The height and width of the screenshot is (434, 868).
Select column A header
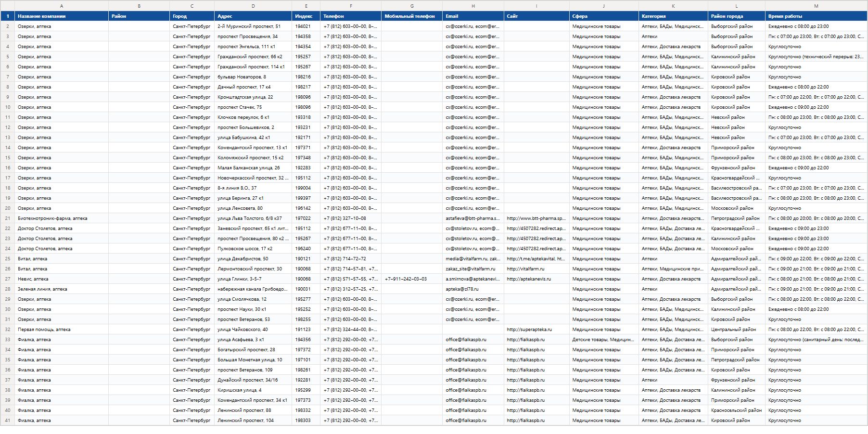tap(62, 6)
